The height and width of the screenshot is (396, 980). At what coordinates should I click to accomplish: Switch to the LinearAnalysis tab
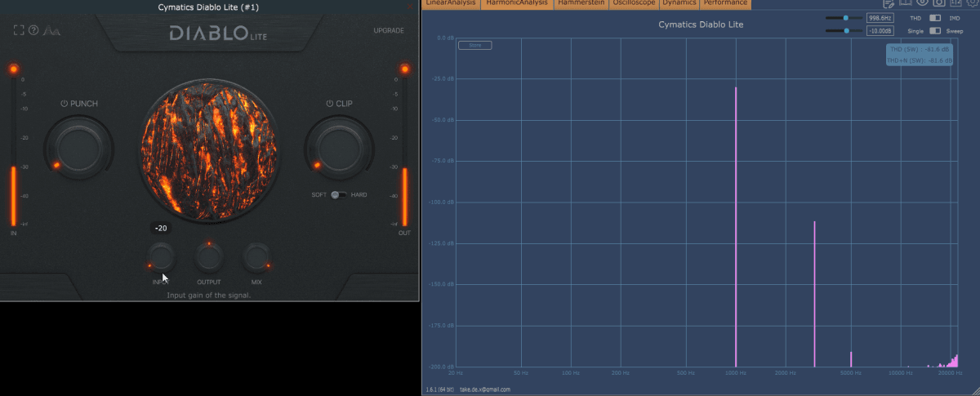click(450, 4)
